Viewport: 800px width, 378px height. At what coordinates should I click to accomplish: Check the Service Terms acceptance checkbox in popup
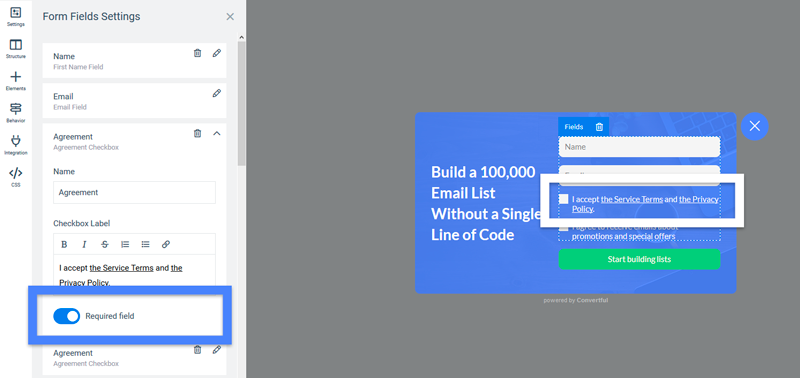tap(563, 199)
